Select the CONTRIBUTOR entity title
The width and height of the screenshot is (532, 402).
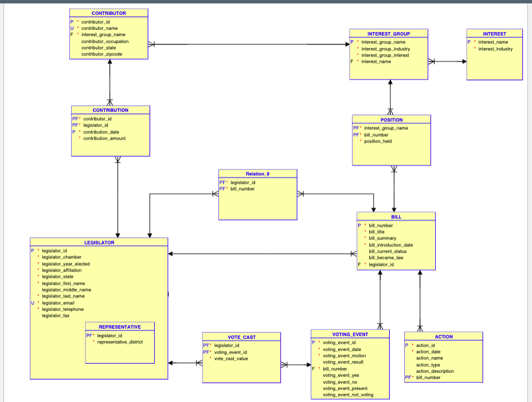pyautogui.click(x=109, y=13)
